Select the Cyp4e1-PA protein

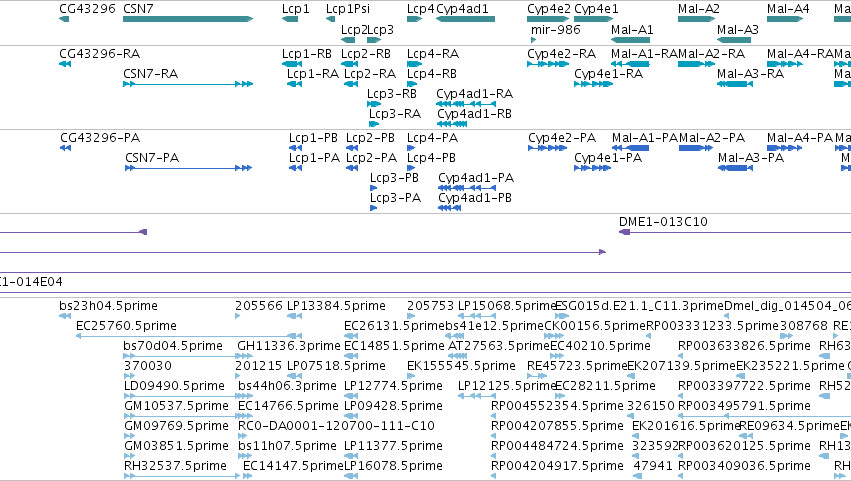pos(593,168)
